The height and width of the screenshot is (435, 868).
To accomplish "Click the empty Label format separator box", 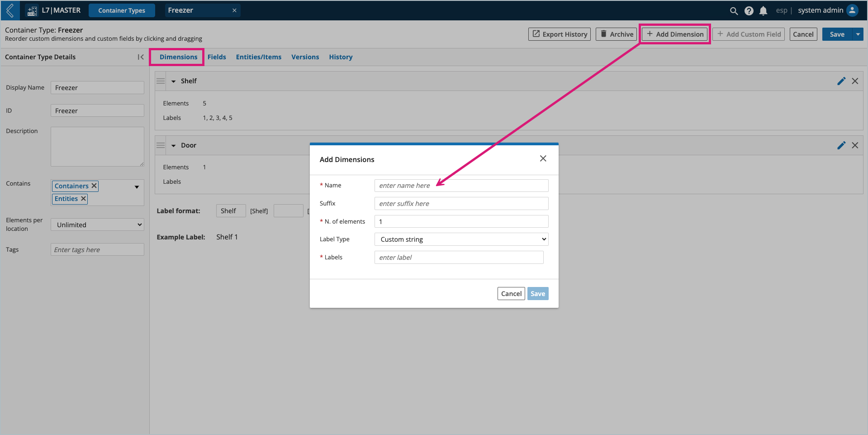I will coord(289,211).
